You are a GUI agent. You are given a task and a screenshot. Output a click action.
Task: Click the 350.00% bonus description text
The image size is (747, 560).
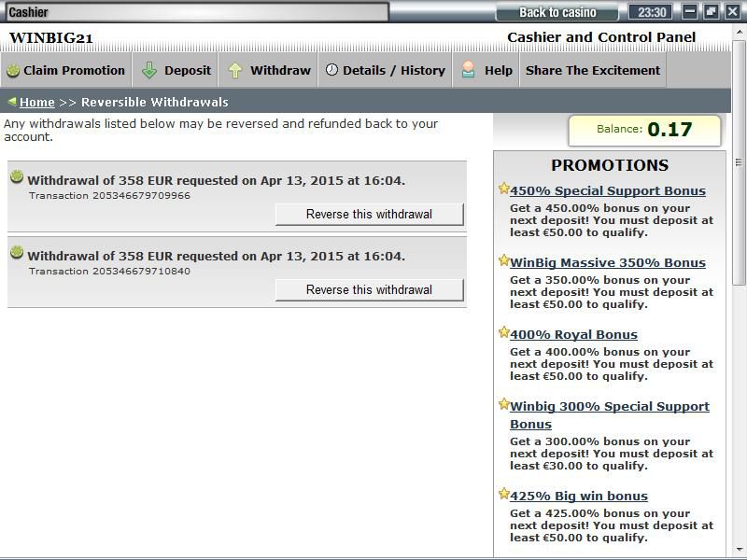point(612,292)
